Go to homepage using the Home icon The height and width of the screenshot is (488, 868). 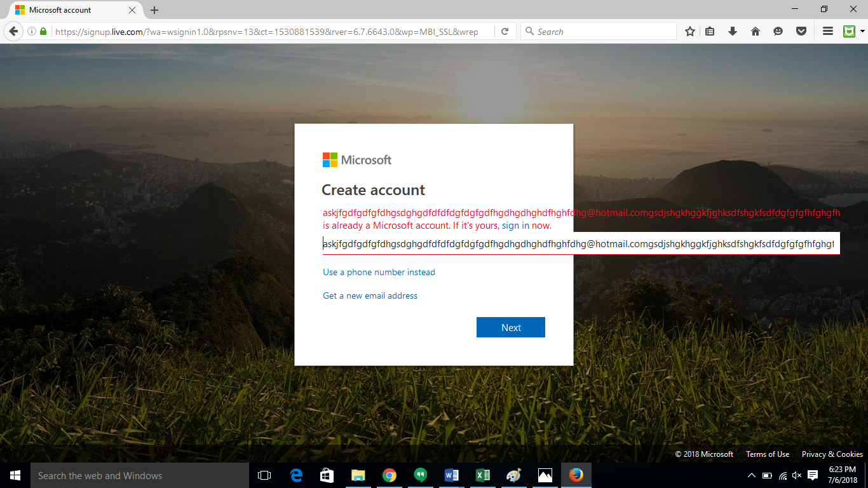[756, 30]
